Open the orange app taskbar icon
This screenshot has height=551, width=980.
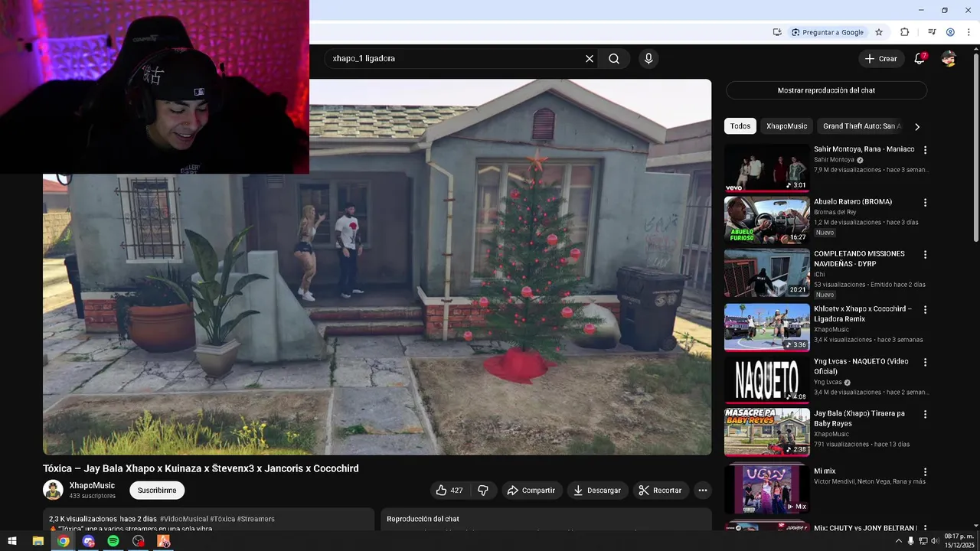(164, 541)
